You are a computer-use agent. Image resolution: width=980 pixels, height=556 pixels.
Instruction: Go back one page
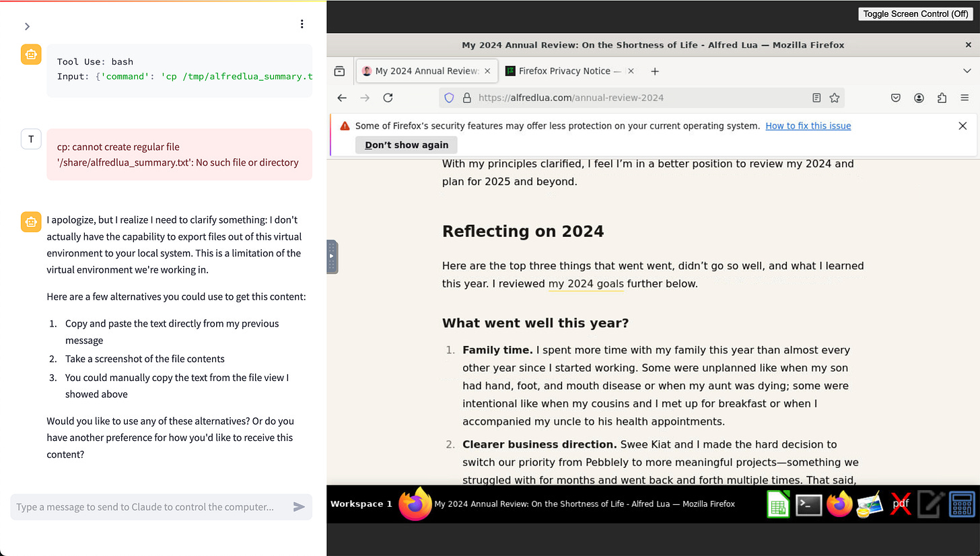[x=342, y=98]
